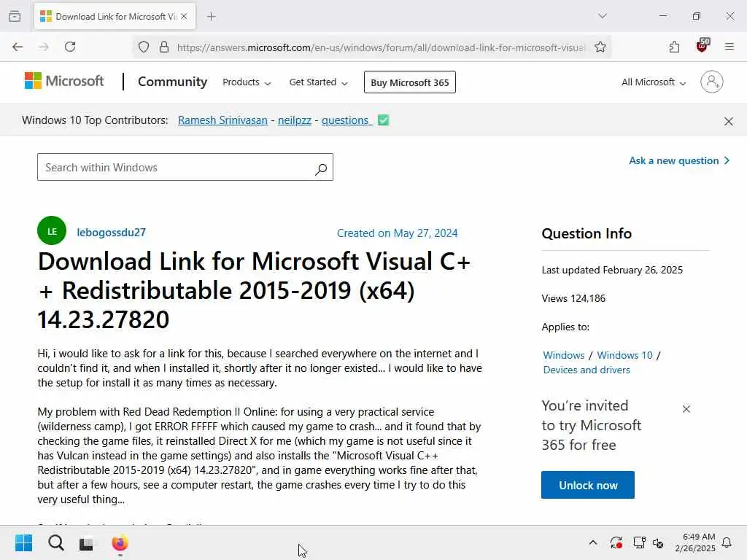
Task: Bookmark this page with the star
Action: 600,47
